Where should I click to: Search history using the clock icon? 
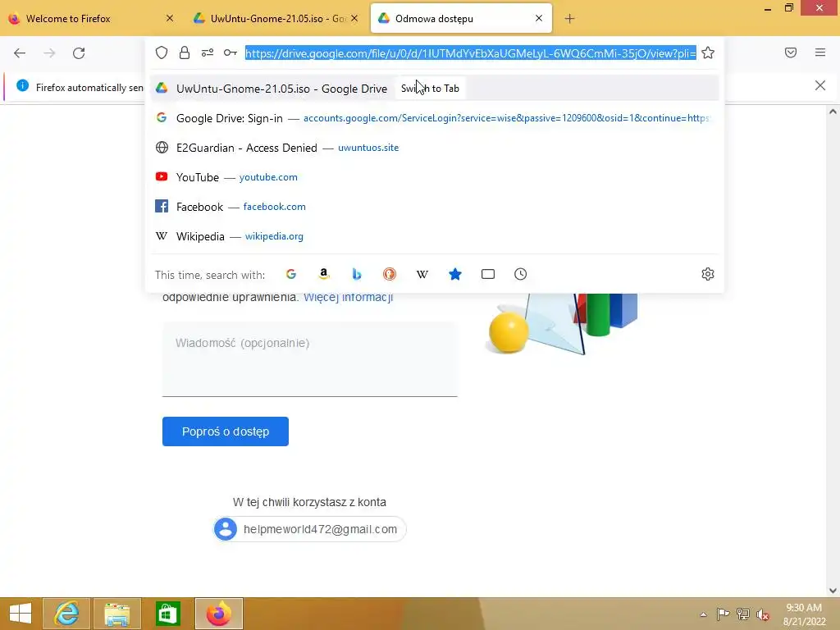521,274
